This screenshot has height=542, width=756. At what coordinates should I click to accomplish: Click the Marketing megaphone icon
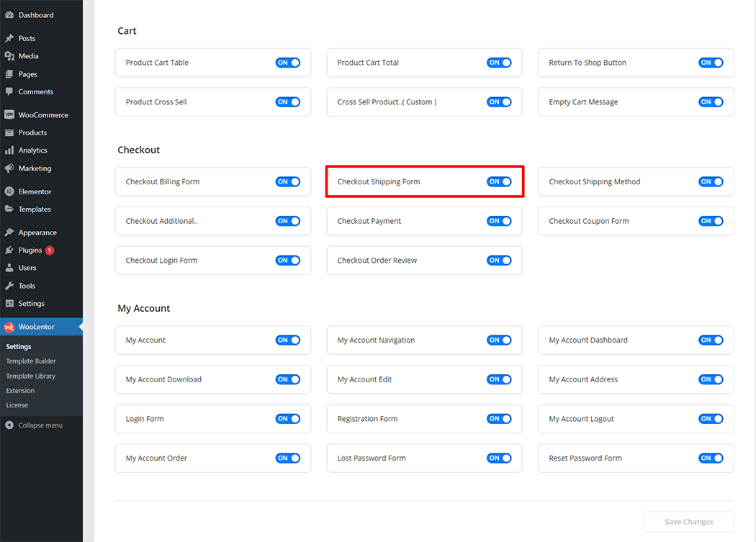click(x=9, y=168)
